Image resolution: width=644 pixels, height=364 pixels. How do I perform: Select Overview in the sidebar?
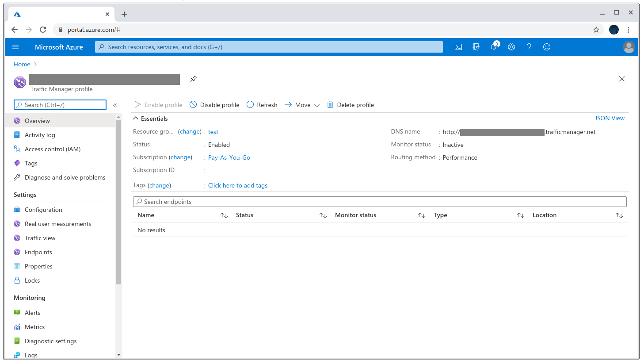point(60,121)
